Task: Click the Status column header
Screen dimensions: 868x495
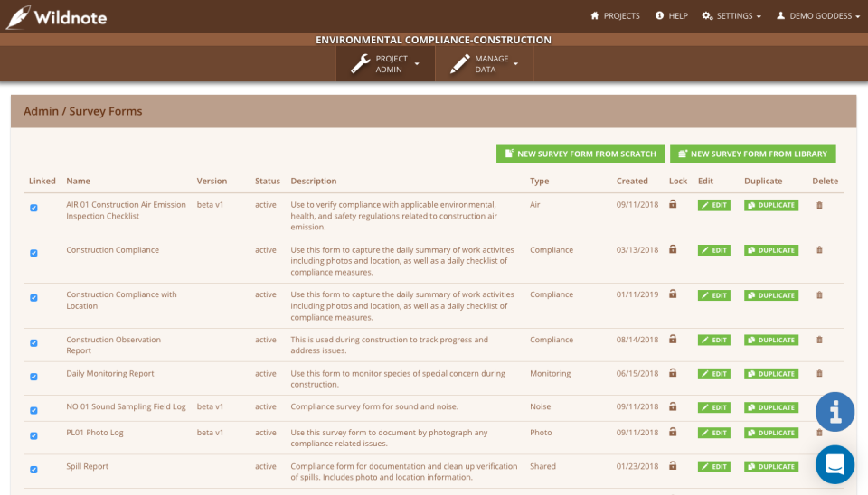Action: [x=268, y=181]
